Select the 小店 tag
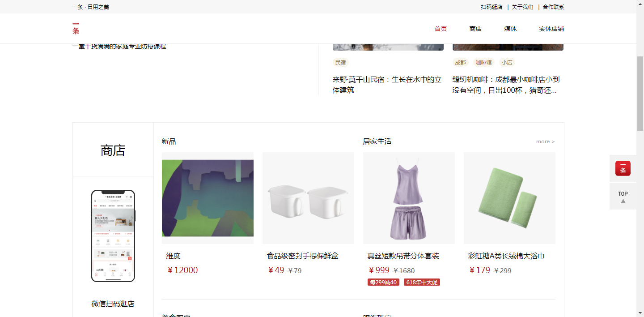Screen dimensions: 644x317 point(507,63)
